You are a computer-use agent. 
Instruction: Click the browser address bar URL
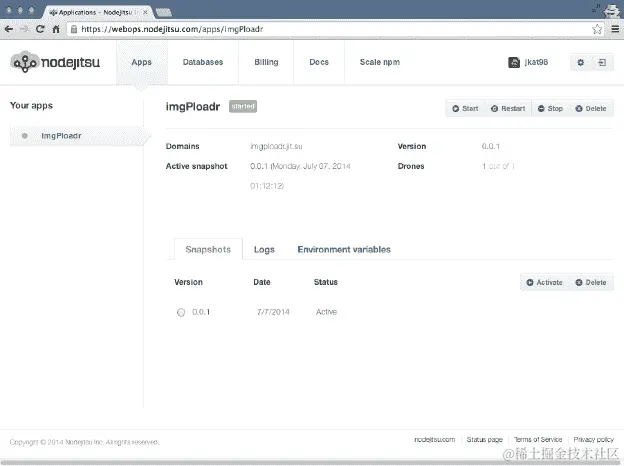click(172, 29)
